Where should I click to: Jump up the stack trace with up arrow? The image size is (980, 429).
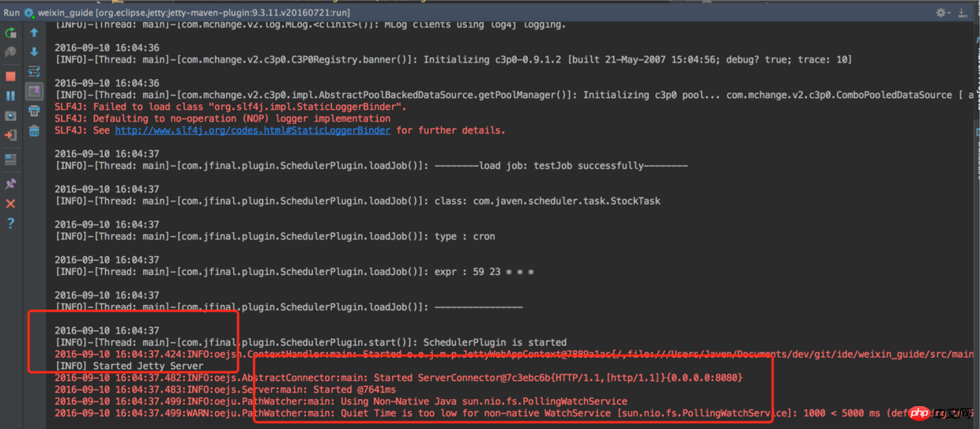point(34,33)
